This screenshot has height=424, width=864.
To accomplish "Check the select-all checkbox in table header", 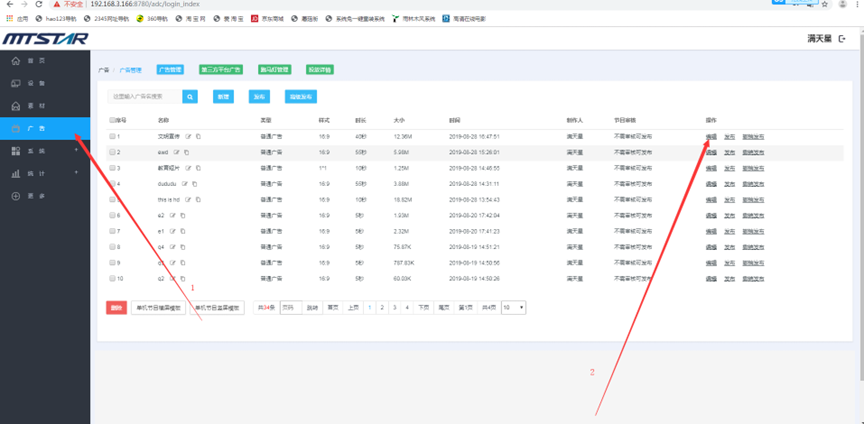I will click(x=112, y=120).
